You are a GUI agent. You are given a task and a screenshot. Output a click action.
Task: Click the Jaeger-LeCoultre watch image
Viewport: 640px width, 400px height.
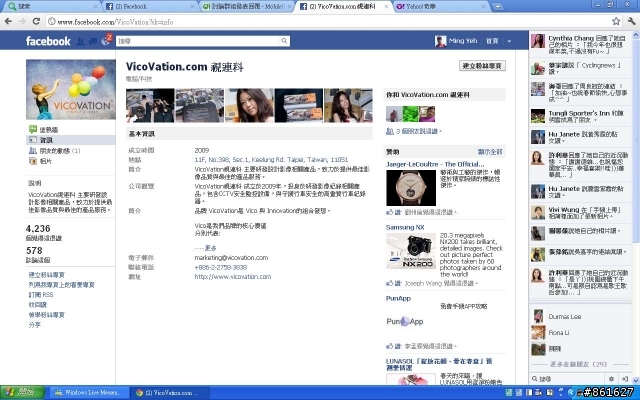(411, 188)
